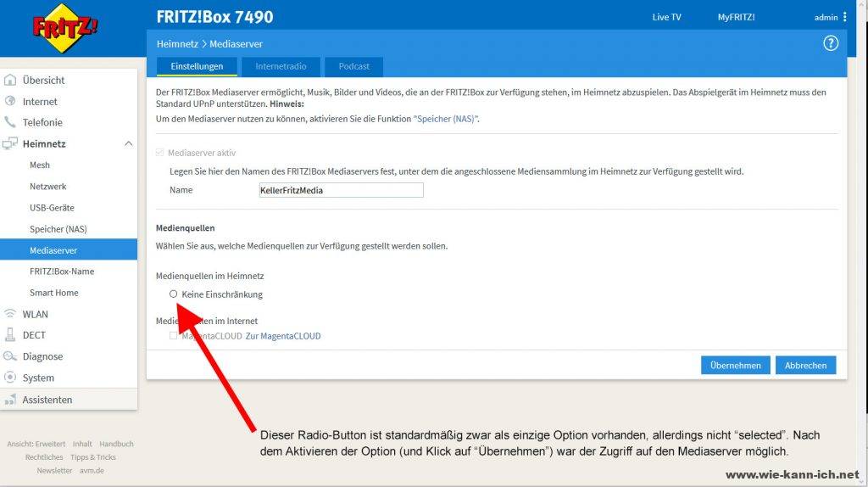The width and height of the screenshot is (868, 487).
Task: Click the System gear icon
Action: coord(10,378)
